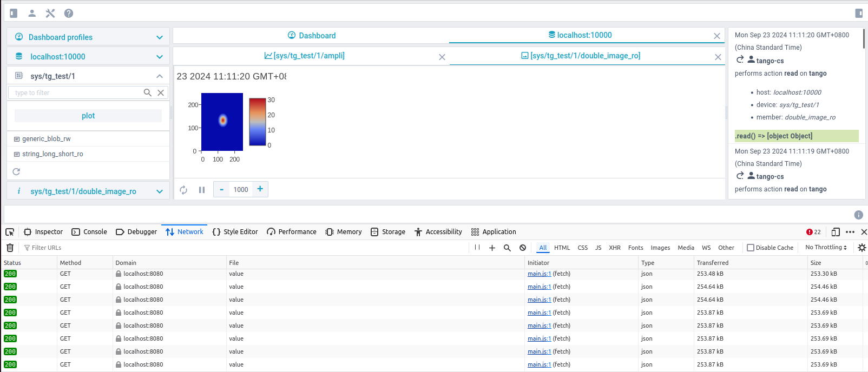Image resolution: width=868 pixels, height=372 pixels.
Task: Click the tools wrench icon in top bar
Action: (x=50, y=14)
